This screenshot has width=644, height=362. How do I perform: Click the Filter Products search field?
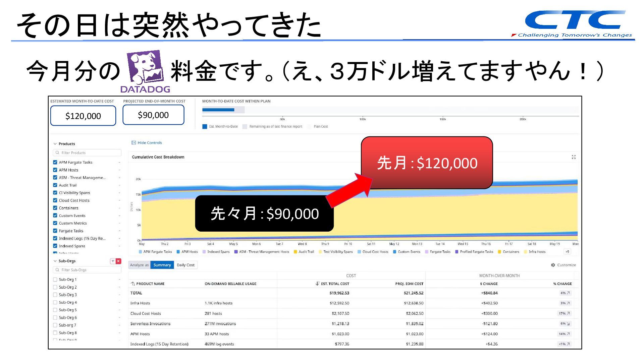(87, 153)
